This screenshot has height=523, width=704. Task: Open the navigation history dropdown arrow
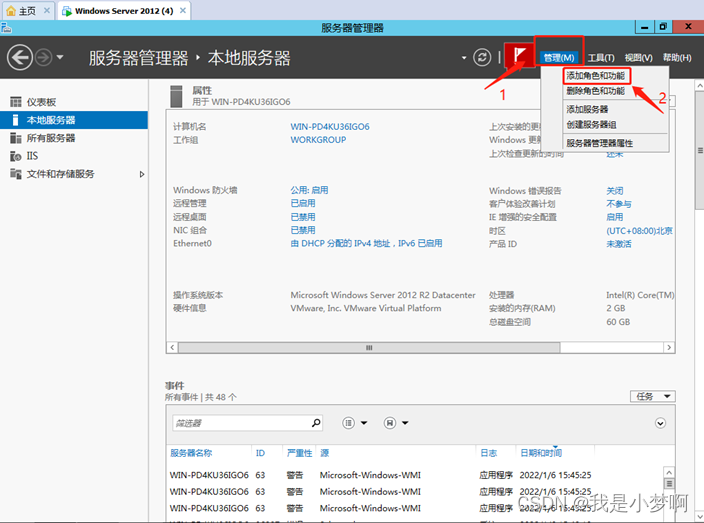pos(60,57)
